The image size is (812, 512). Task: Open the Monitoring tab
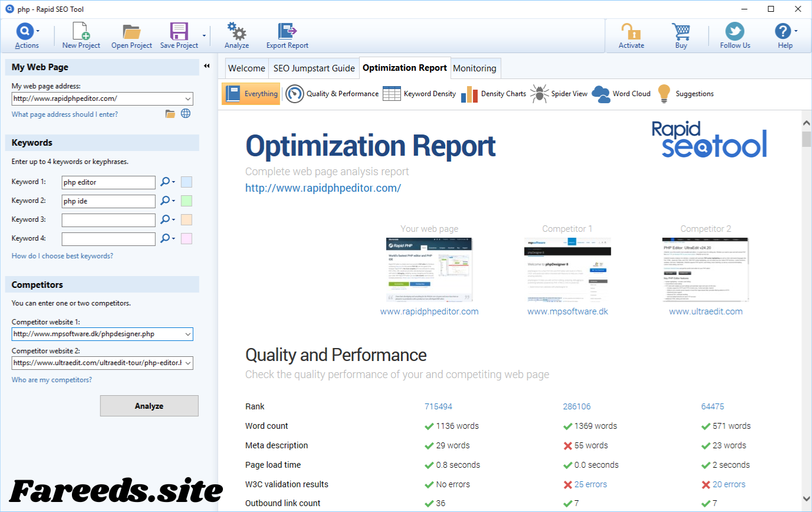pyautogui.click(x=475, y=68)
